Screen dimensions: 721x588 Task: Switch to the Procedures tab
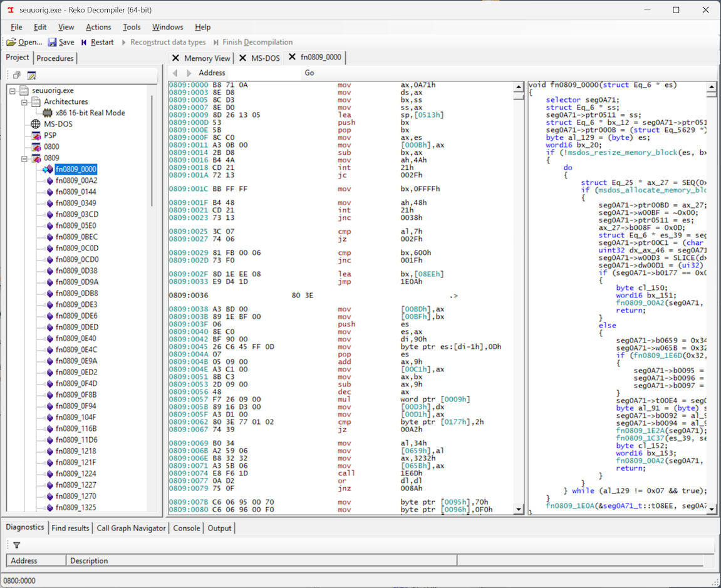coord(55,58)
